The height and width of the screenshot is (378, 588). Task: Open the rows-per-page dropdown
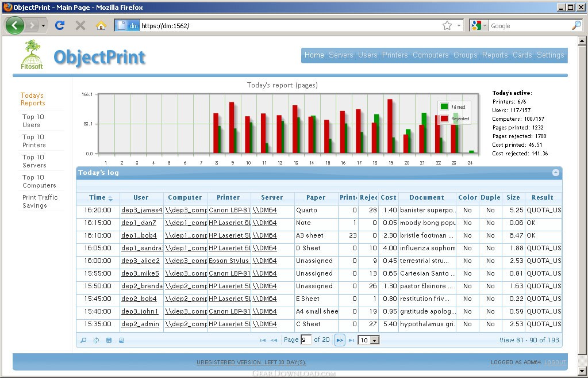(x=368, y=340)
